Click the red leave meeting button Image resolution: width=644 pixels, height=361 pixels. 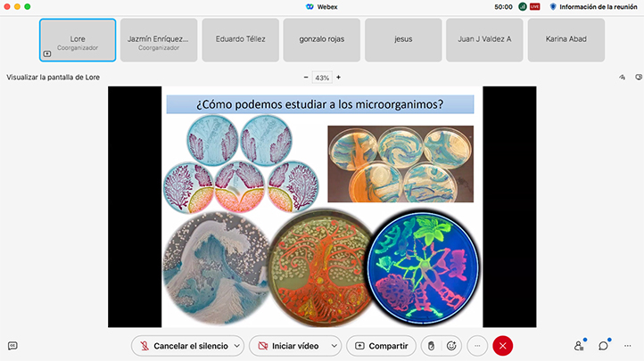pos(503,346)
